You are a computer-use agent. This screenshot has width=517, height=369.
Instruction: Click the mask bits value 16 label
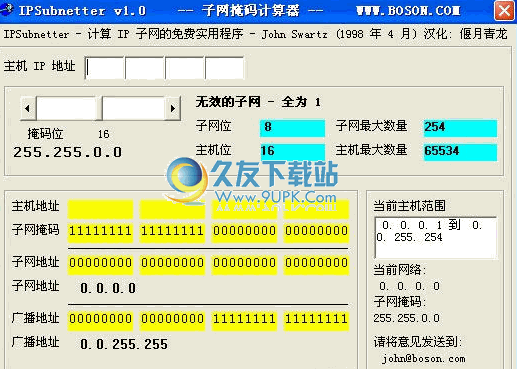(104, 134)
